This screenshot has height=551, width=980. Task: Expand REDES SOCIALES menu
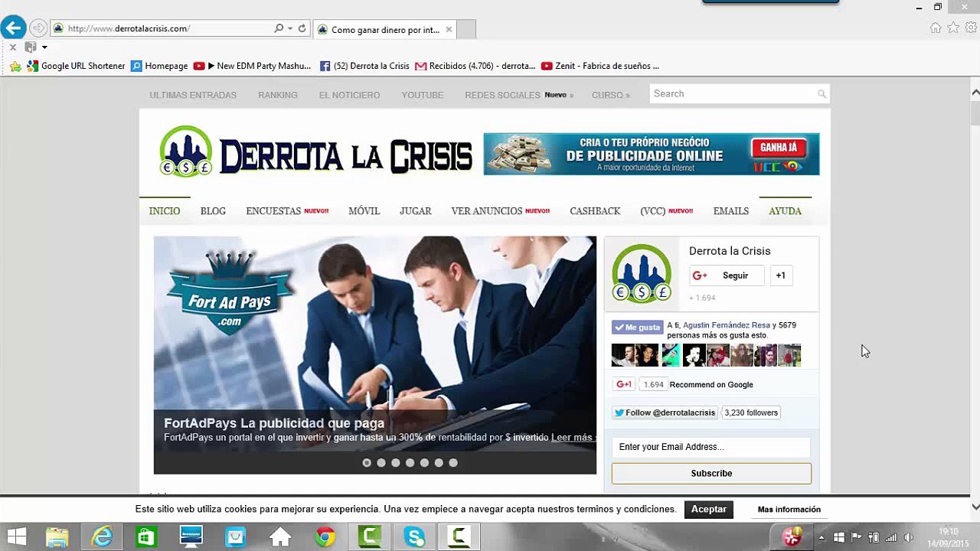pyautogui.click(x=518, y=95)
